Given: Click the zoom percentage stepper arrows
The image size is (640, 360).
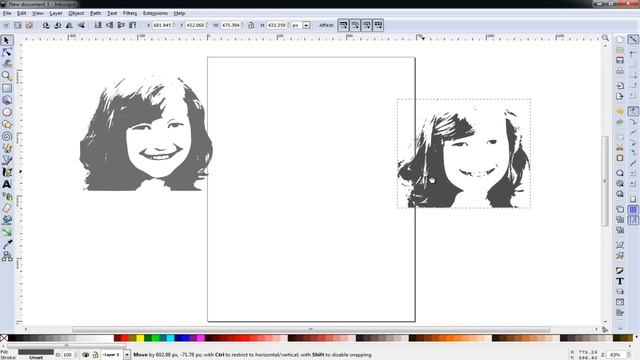Looking at the screenshot, I should pyautogui.click(x=629, y=355).
